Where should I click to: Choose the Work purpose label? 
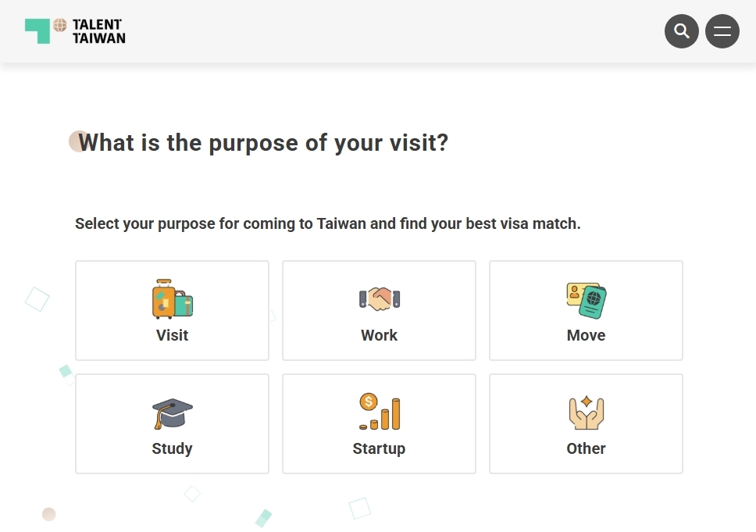380,335
